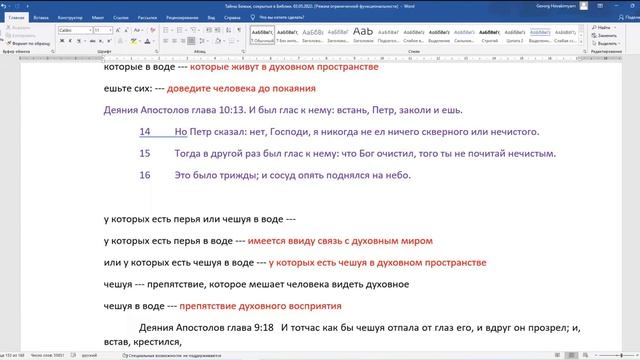Decrease font size with the smaller A icon
This screenshot has height=360, width=640.
click(x=126, y=30)
